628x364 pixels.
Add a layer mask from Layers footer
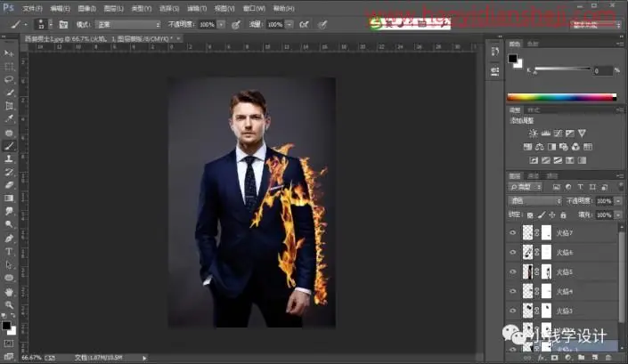coord(554,357)
